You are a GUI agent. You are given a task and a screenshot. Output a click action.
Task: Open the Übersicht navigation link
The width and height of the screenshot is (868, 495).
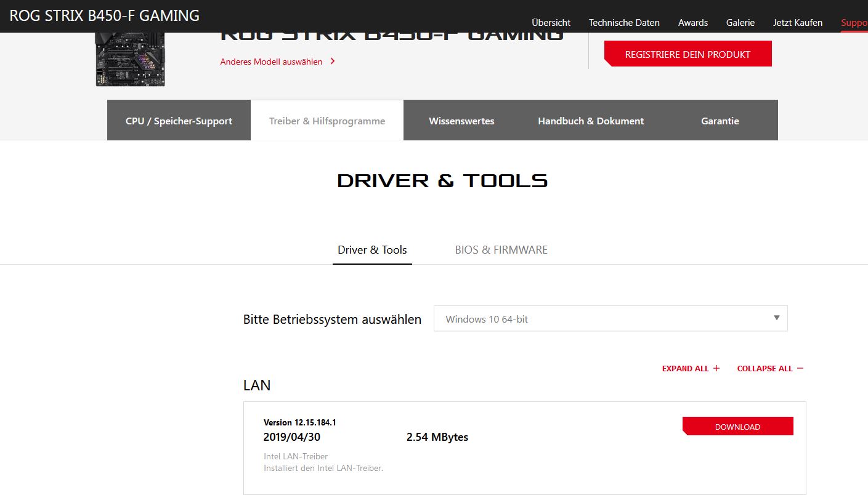pyautogui.click(x=551, y=22)
